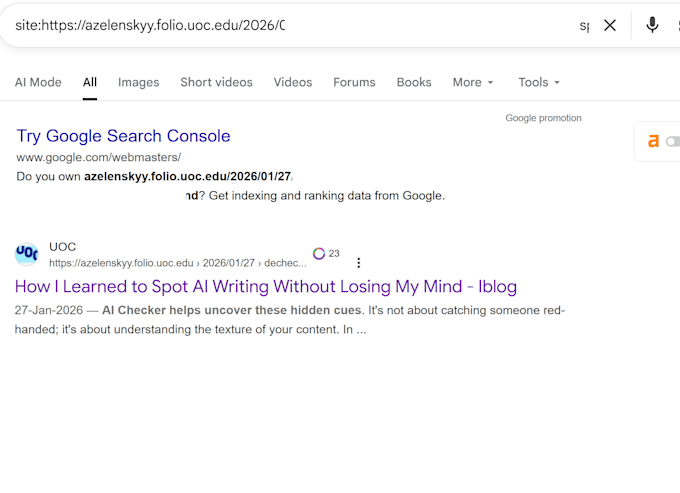Open the Books tab
The height and width of the screenshot is (493, 680).
click(414, 82)
